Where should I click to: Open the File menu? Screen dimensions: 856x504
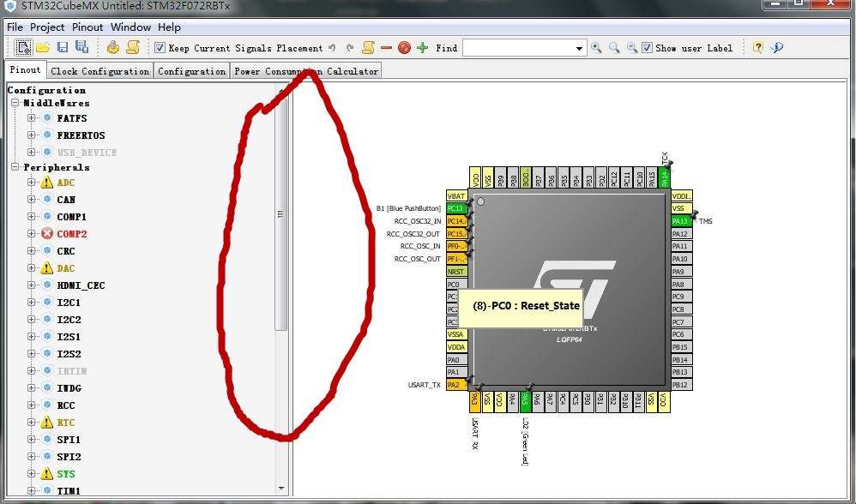pos(15,27)
